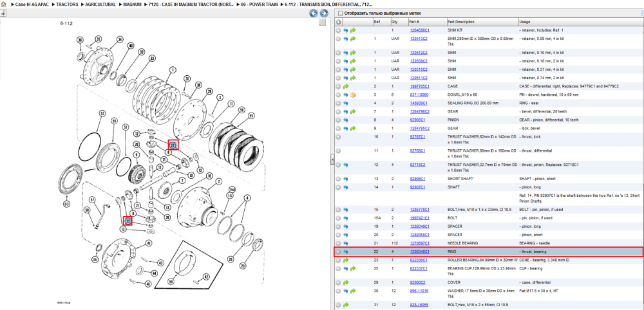The width and height of the screenshot is (644, 310).
Task: Open part number 1264586C1 link
Action: click(419, 30)
